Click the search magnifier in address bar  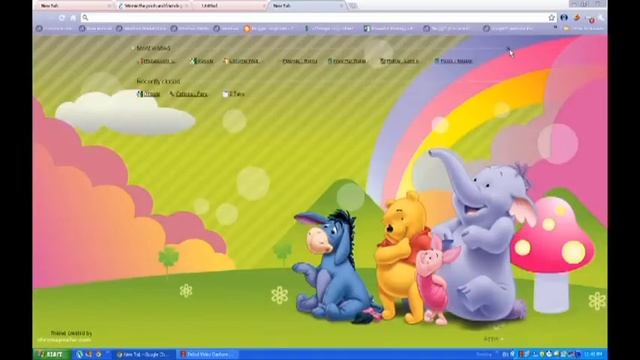coord(85,18)
